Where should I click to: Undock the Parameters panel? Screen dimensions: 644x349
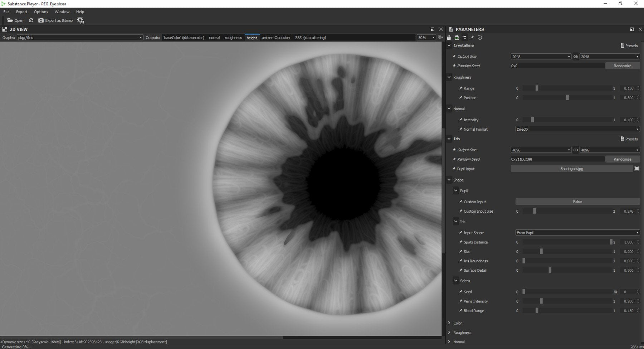point(632,29)
